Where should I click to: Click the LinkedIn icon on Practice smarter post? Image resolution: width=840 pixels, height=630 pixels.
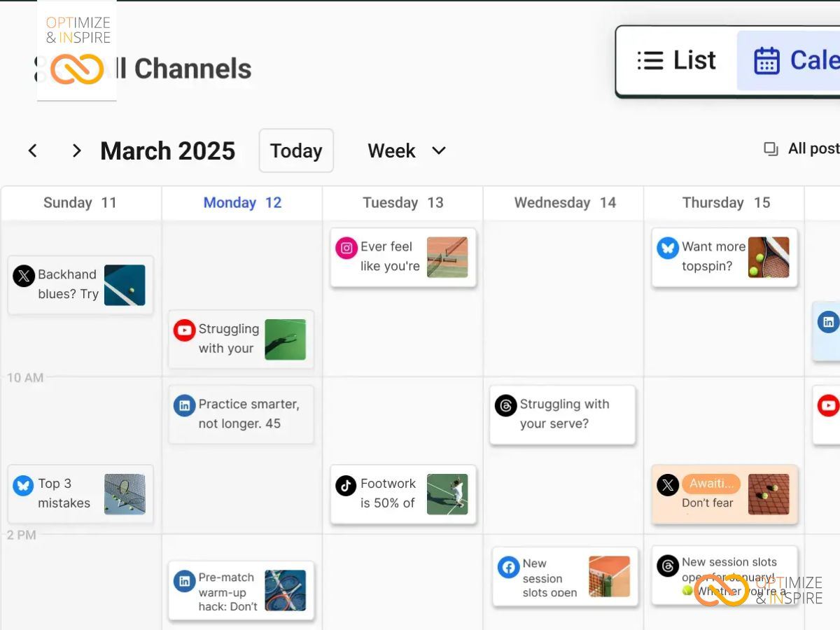click(x=184, y=405)
